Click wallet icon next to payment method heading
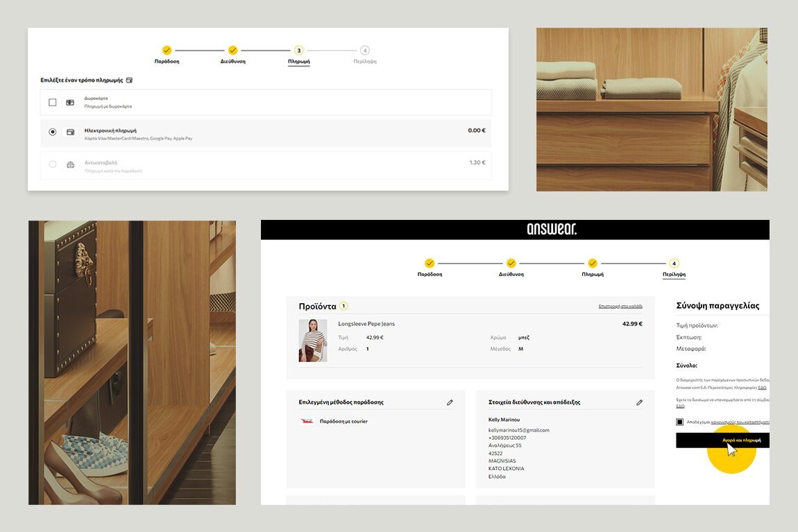 coord(129,80)
